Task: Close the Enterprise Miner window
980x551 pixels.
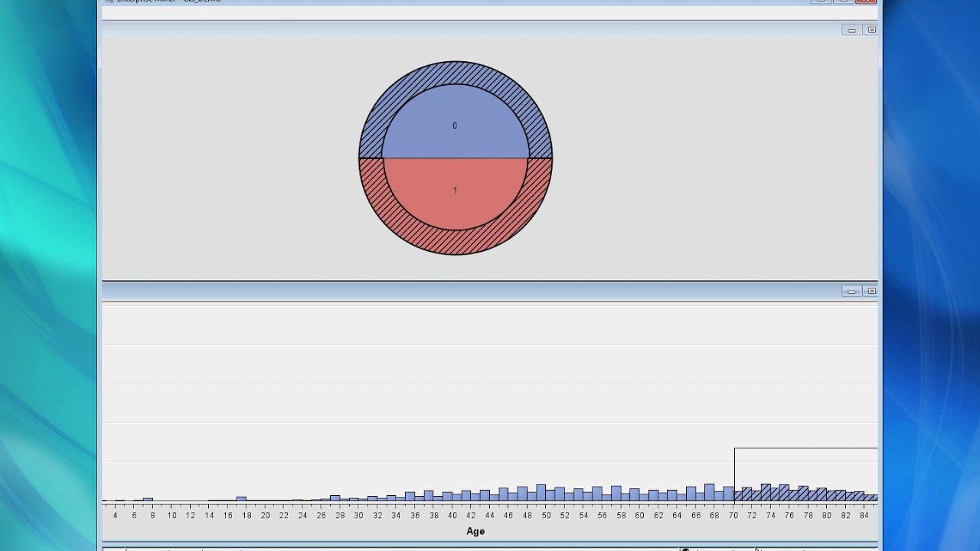Action: (x=865, y=2)
